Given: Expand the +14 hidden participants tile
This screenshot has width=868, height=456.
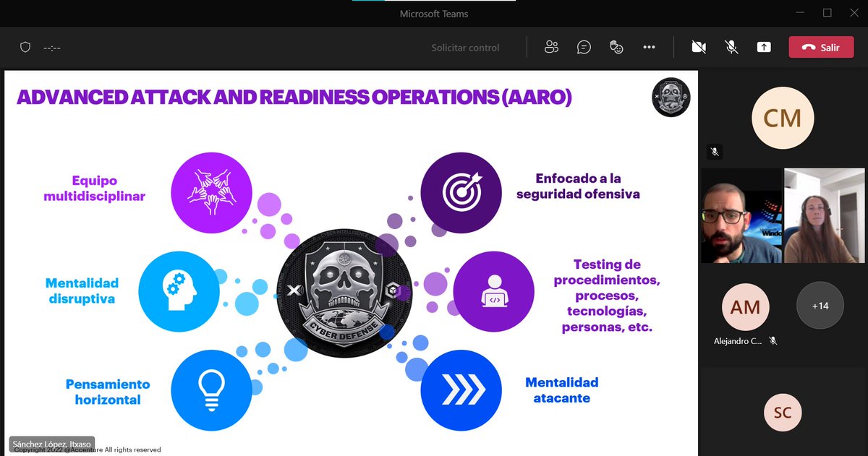Looking at the screenshot, I should pyautogui.click(x=820, y=305).
